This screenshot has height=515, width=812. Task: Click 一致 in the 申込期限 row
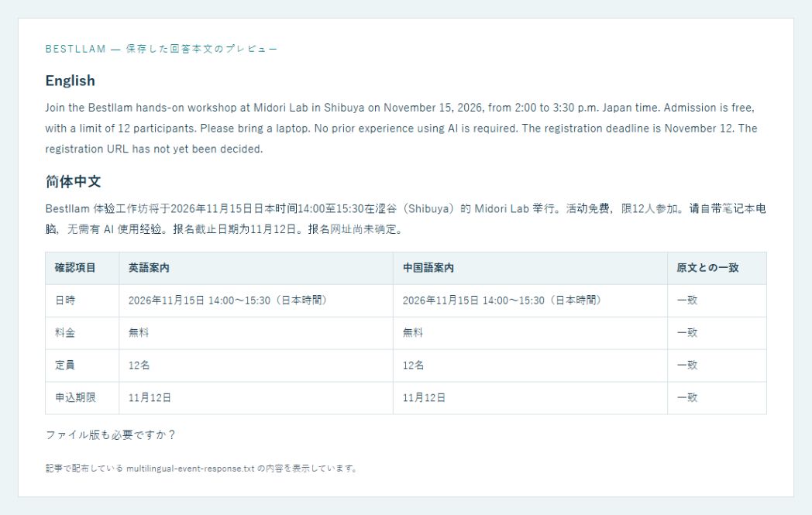pos(687,398)
